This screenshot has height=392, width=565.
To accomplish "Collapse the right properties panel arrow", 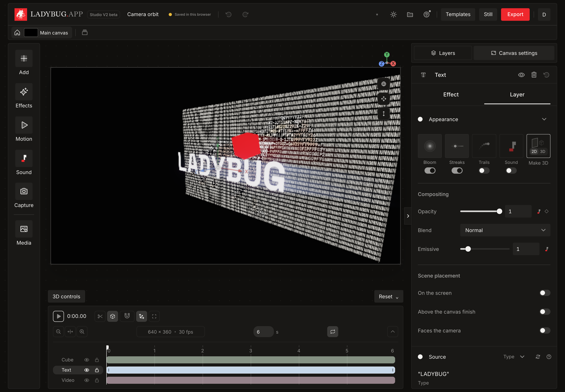I will 408,216.
